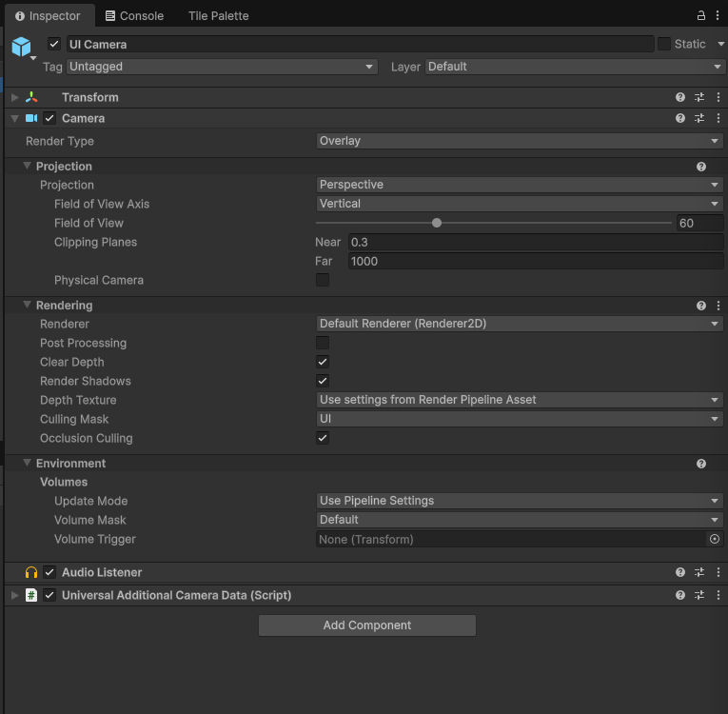Open the Render Type dropdown

520,142
